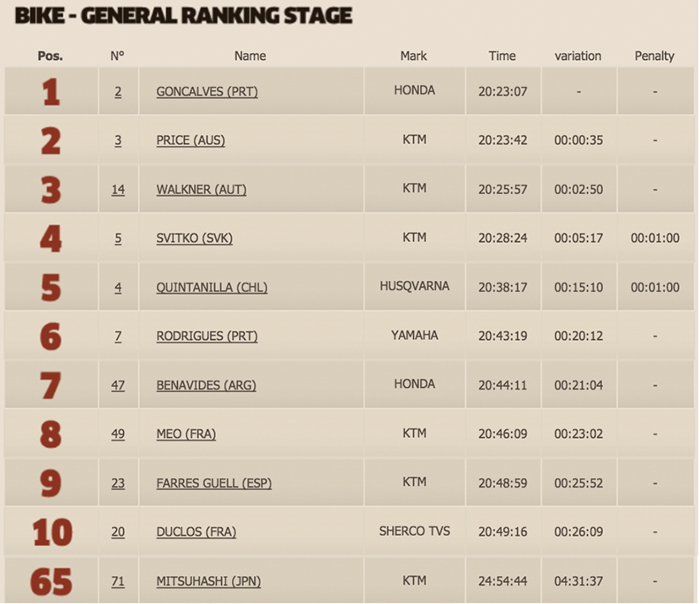Click bike number 23 link
This screenshot has height=604, width=700.
(x=118, y=483)
